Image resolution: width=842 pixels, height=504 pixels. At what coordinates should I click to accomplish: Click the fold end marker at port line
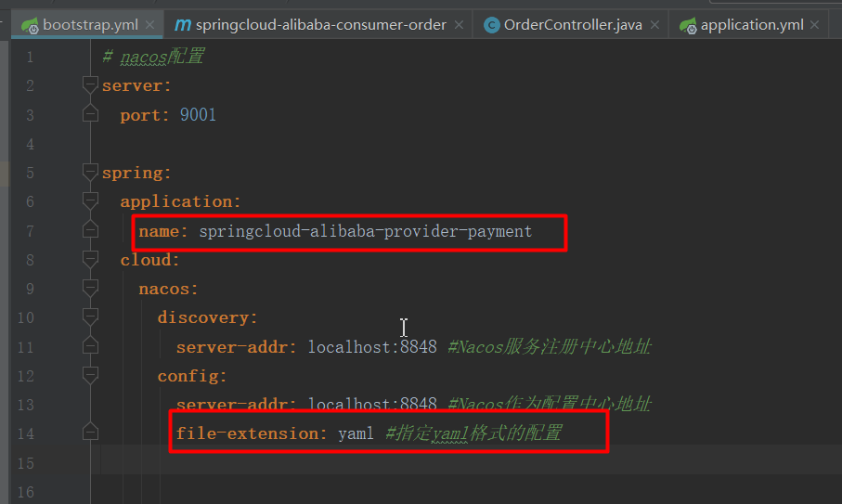[x=90, y=113]
